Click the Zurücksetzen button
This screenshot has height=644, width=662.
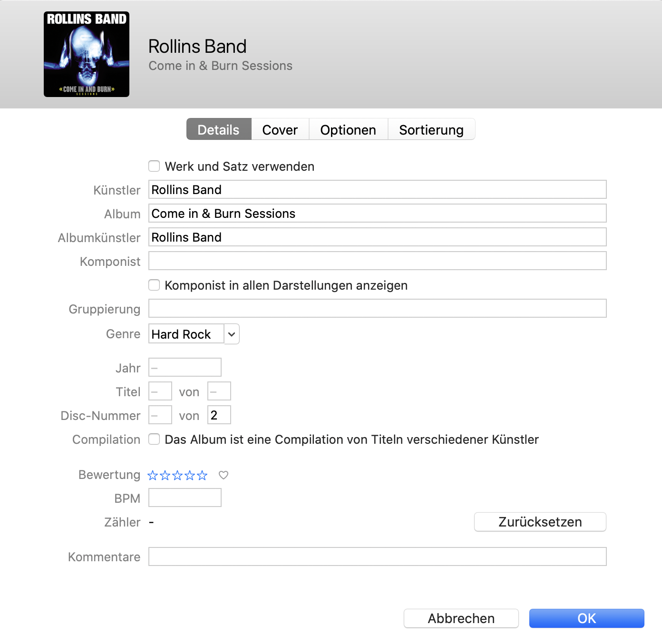[x=540, y=522]
